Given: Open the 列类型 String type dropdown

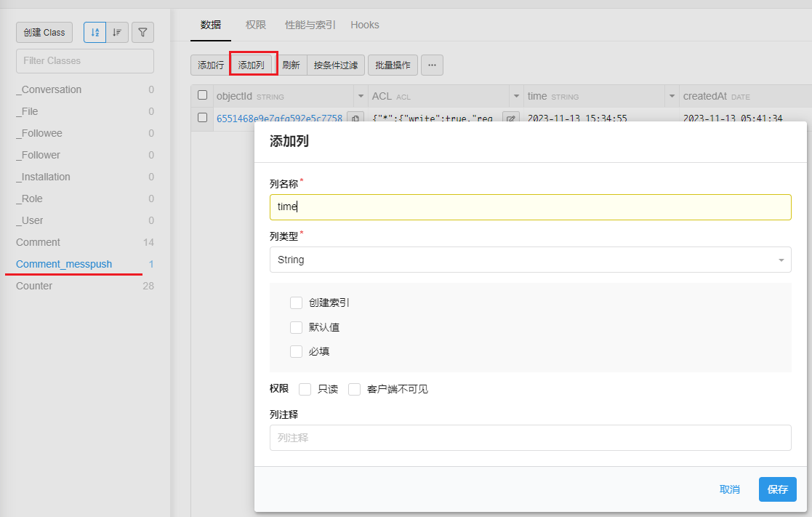Looking at the screenshot, I should click(530, 260).
